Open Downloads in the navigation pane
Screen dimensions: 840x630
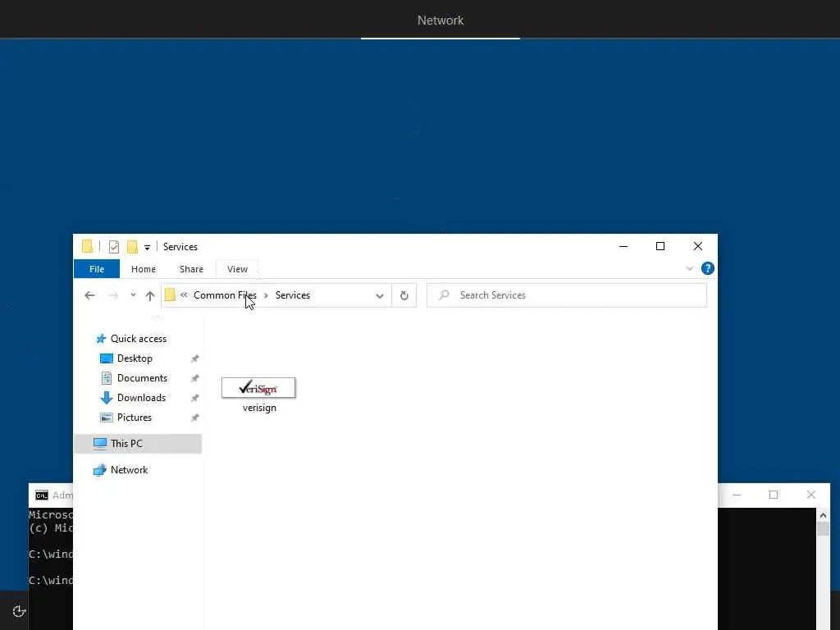click(141, 398)
